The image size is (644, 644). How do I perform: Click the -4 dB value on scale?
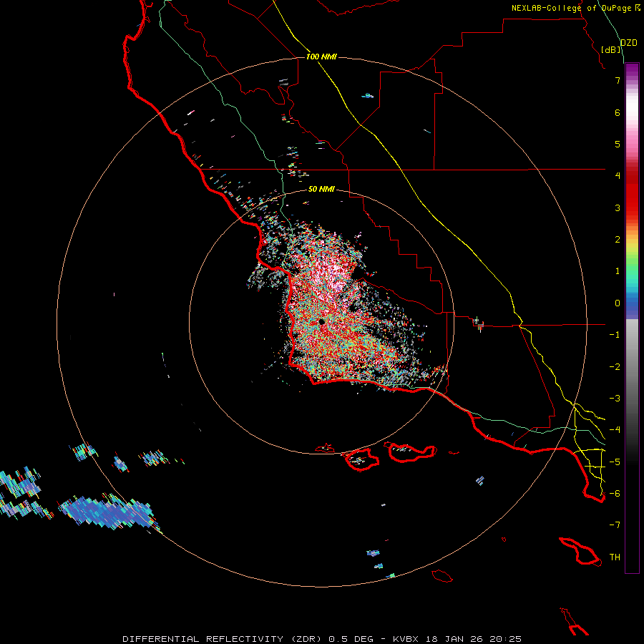pyautogui.click(x=615, y=430)
